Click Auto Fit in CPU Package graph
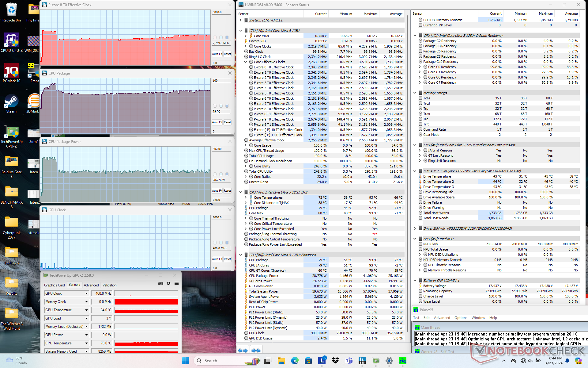Screen dimensions: 588x368 pos(217,122)
